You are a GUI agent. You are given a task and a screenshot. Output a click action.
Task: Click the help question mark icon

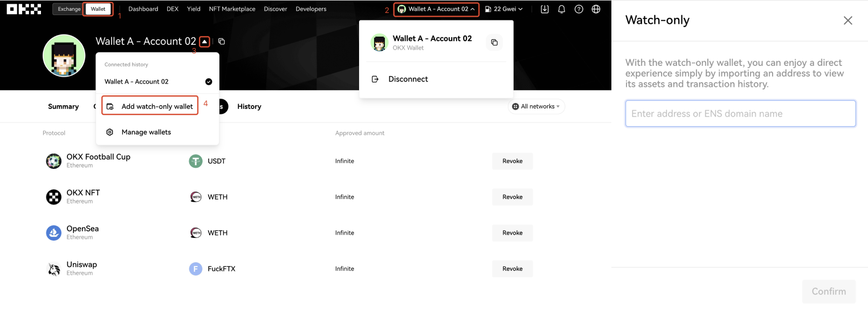(x=578, y=9)
